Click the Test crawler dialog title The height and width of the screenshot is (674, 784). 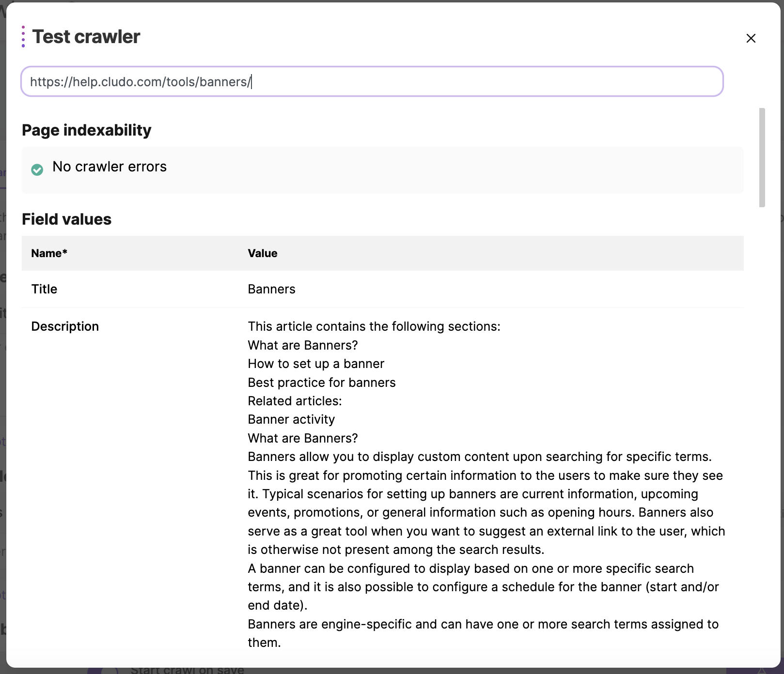click(x=86, y=37)
